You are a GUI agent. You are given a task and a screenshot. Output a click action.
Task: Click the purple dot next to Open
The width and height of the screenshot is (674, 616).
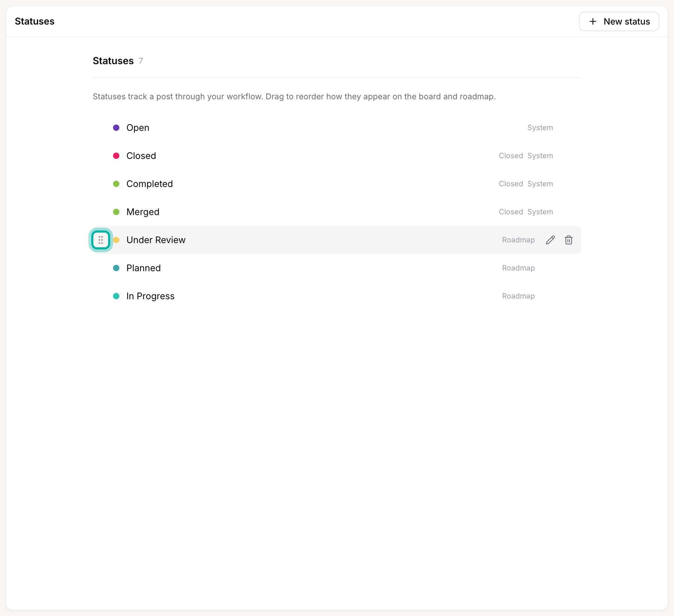click(x=116, y=128)
